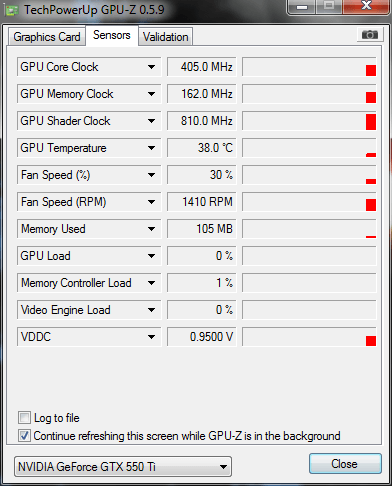Open the NVIDIA GeForce GTX 550 Ti selector

[123, 467]
